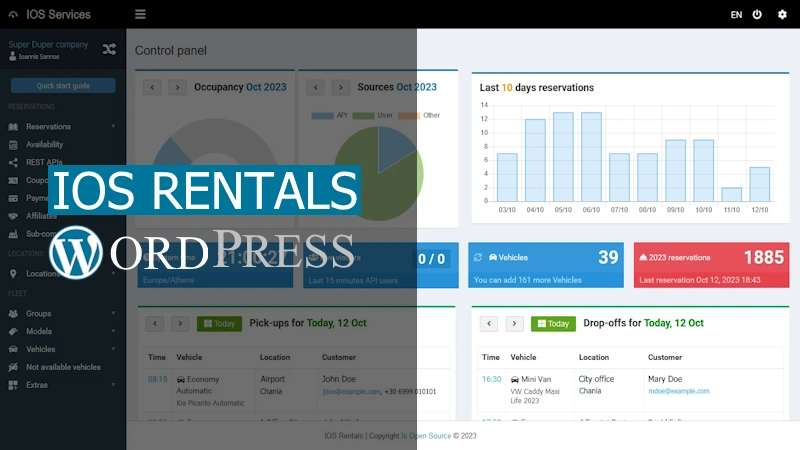Open the Quick start guide
The image size is (800, 450).
63,86
